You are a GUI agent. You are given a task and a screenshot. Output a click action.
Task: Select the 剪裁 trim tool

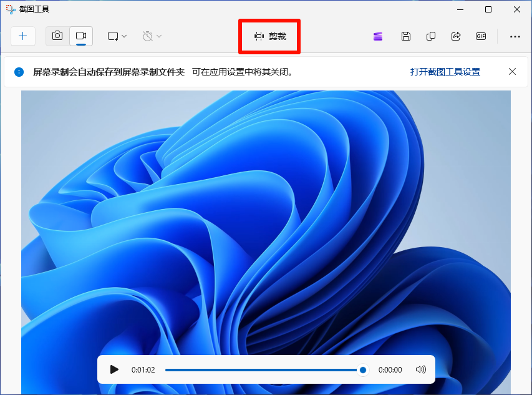(x=269, y=36)
